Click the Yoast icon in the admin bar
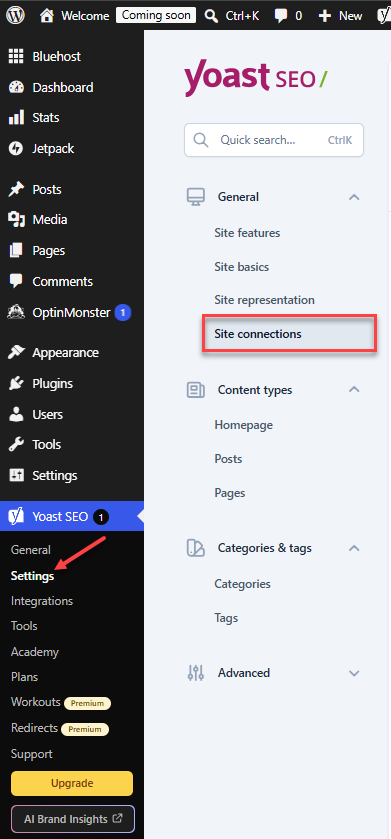The height and width of the screenshot is (839, 391). pyautogui.click(x=384, y=16)
